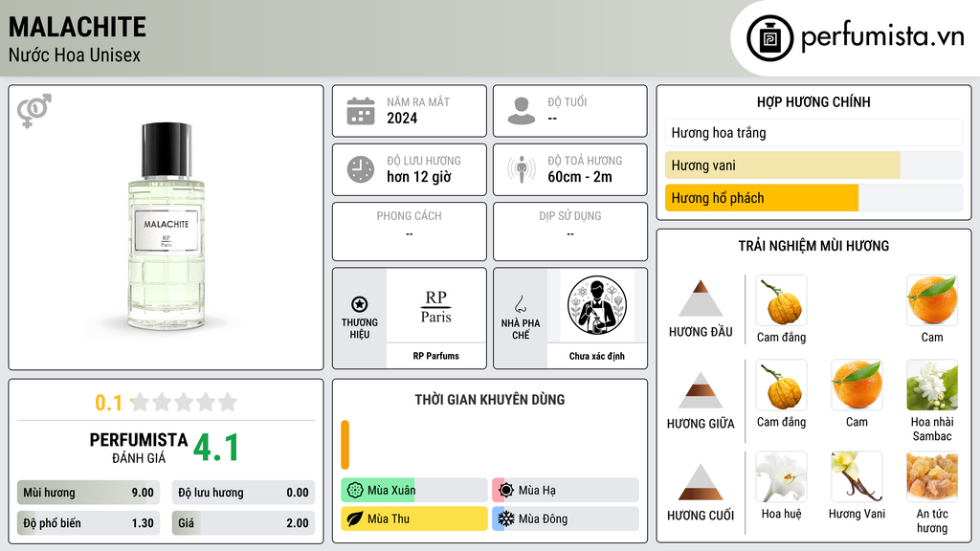This screenshot has width=980, height=551.
Task: Click the Chưa xác định perfumer label
Action: click(x=597, y=356)
